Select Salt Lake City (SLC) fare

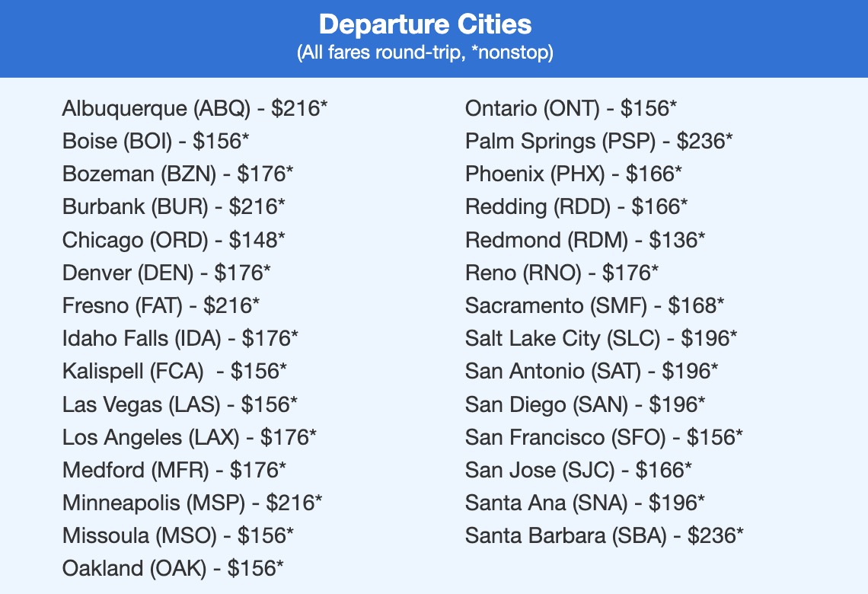[601, 338]
